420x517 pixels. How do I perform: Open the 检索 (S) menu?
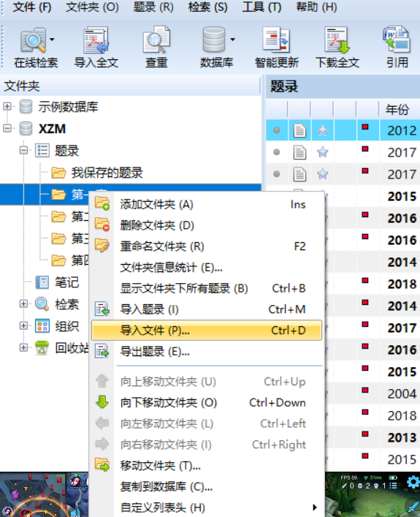click(x=208, y=7)
